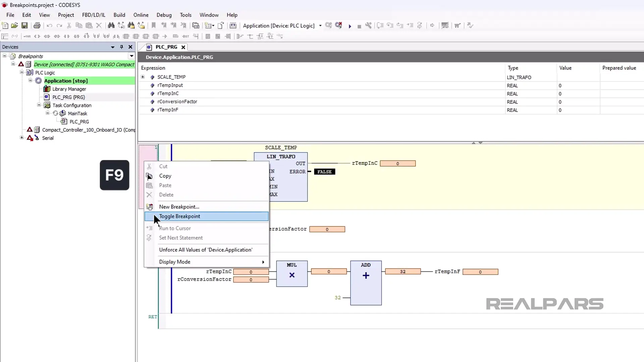The width and height of the screenshot is (644, 362).
Task: Select the PLC_PRG editor tab
Action: tap(166, 47)
